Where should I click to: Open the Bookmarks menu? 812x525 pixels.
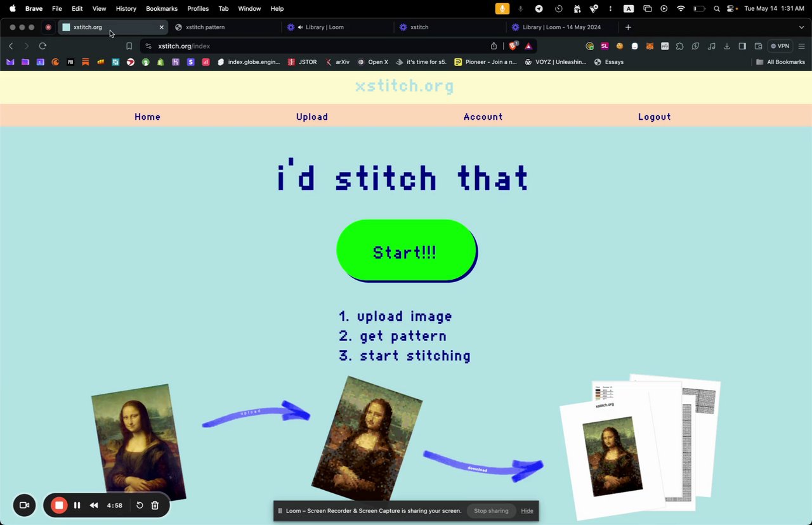(x=162, y=9)
